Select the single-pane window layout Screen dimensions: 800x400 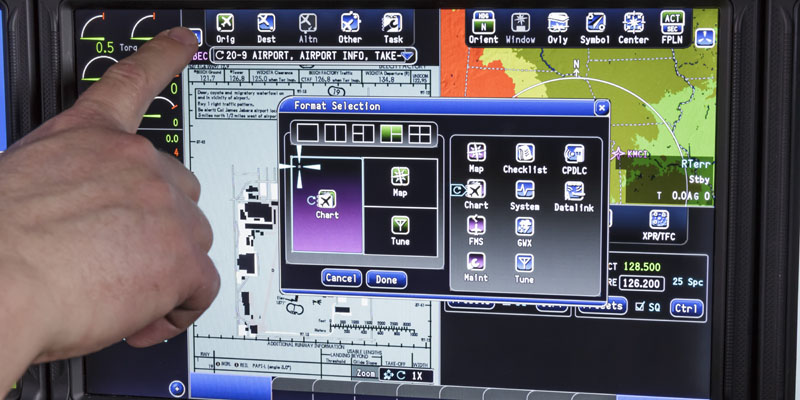[306, 131]
